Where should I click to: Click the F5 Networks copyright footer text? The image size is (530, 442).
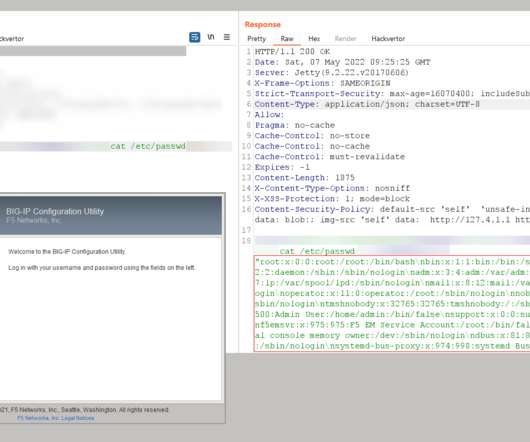click(84, 410)
